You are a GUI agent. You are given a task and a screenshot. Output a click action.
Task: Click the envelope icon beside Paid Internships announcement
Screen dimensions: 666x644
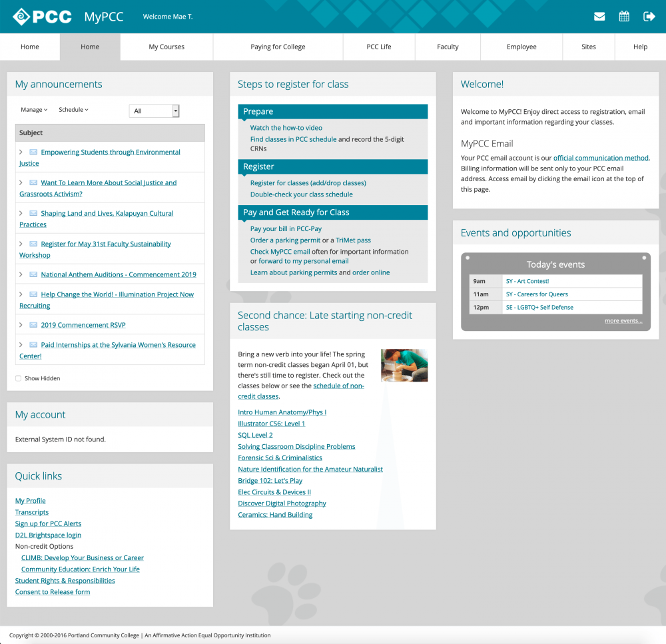33,344
